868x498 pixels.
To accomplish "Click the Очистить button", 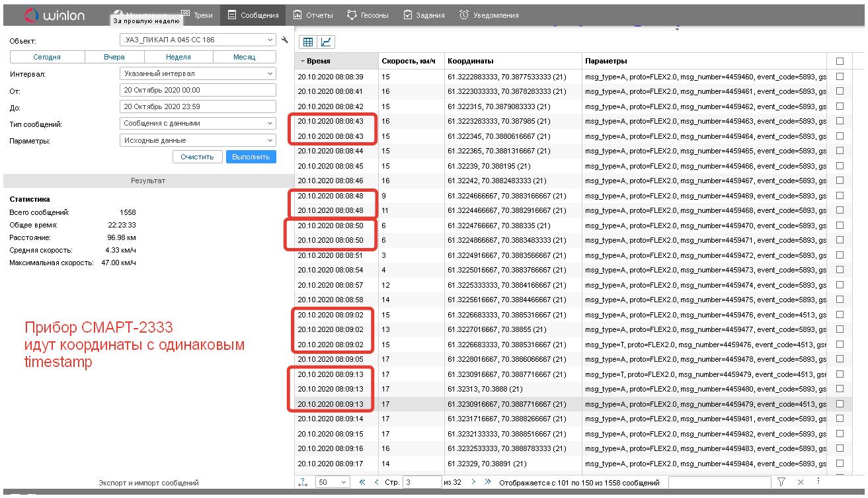I will pos(197,157).
